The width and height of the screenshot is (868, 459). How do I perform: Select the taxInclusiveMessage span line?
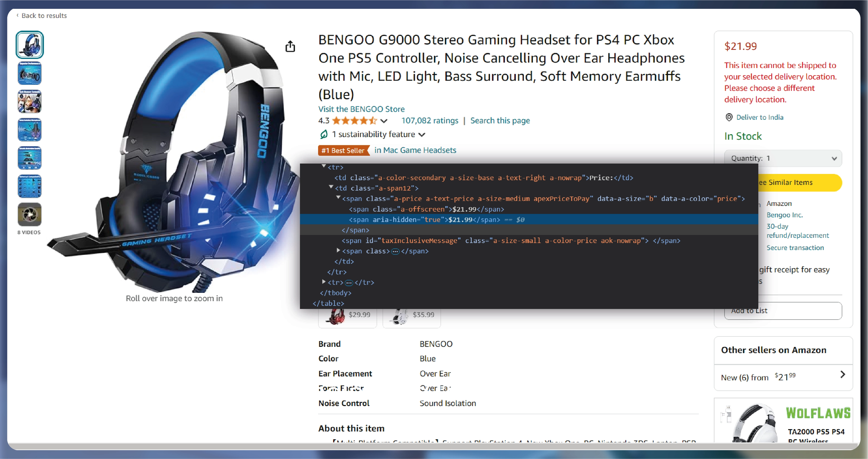511,241
